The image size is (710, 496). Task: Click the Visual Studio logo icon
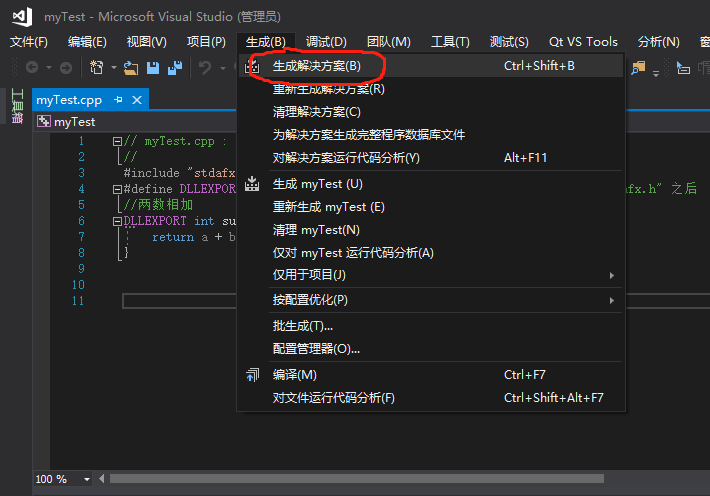click(22, 17)
